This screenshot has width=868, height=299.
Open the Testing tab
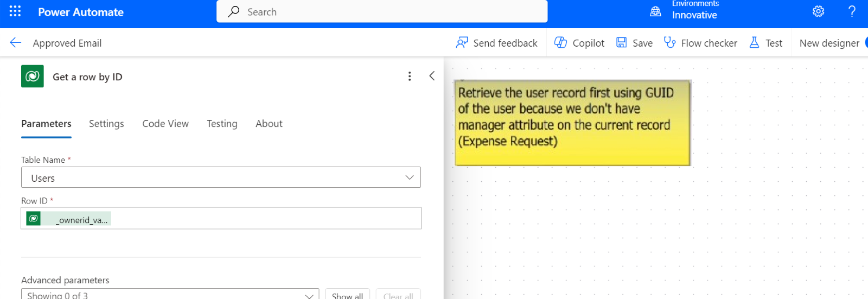pos(222,124)
